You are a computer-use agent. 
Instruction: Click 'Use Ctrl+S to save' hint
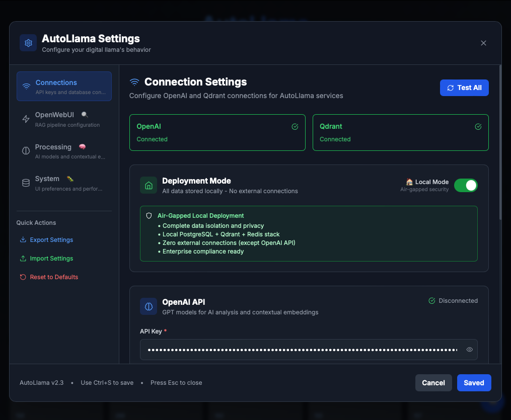click(107, 383)
